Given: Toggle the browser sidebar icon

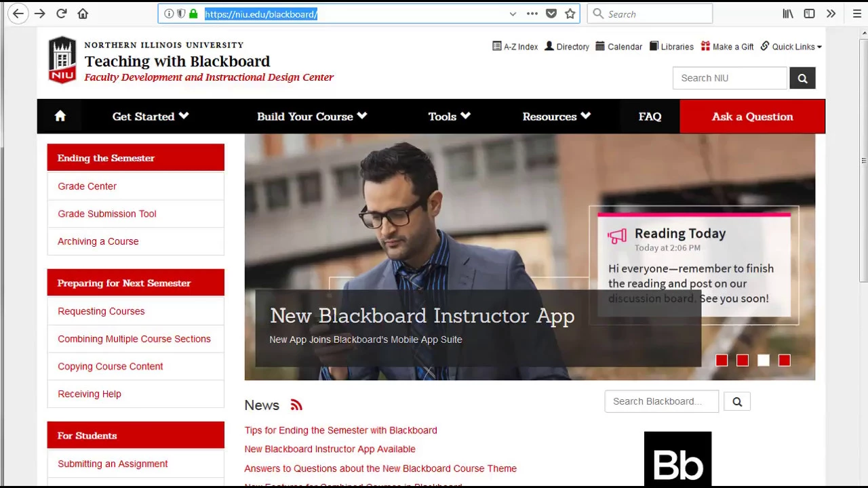Looking at the screenshot, I should coord(810,14).
